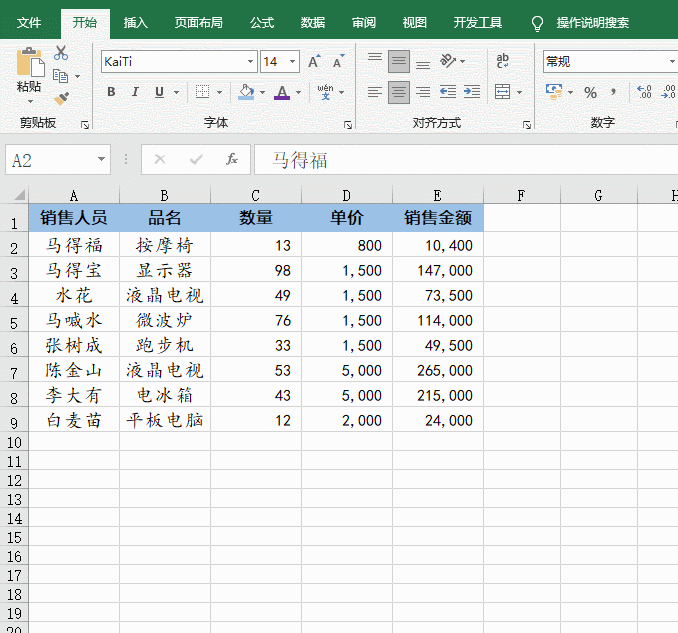The width and height of the screenshot is (678, 633).
Task: Switch to the 数据 tab
Action: (313, 22)
